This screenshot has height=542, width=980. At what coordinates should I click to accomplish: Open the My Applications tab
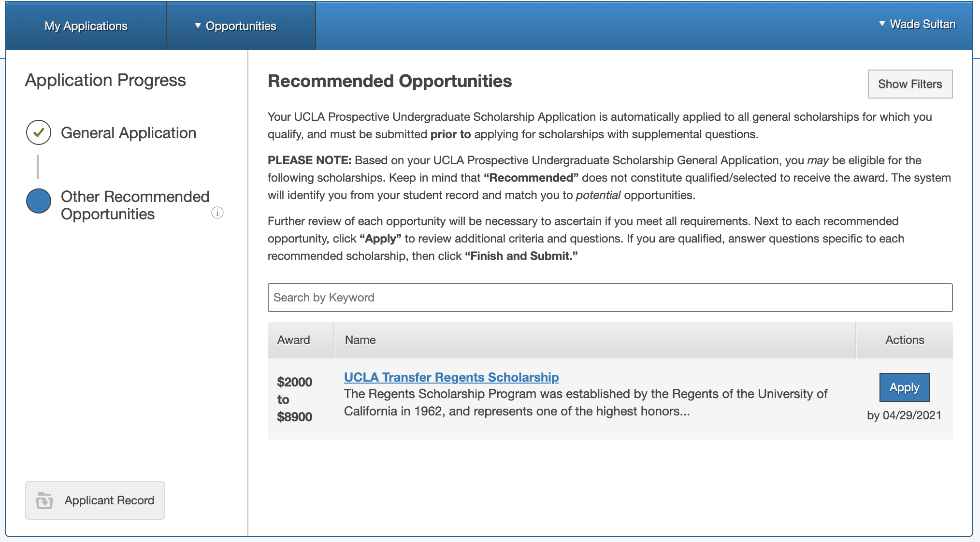pos(86,26)
